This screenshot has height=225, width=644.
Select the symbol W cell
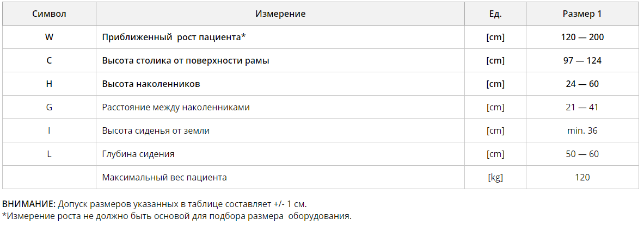tap(49, 37)
